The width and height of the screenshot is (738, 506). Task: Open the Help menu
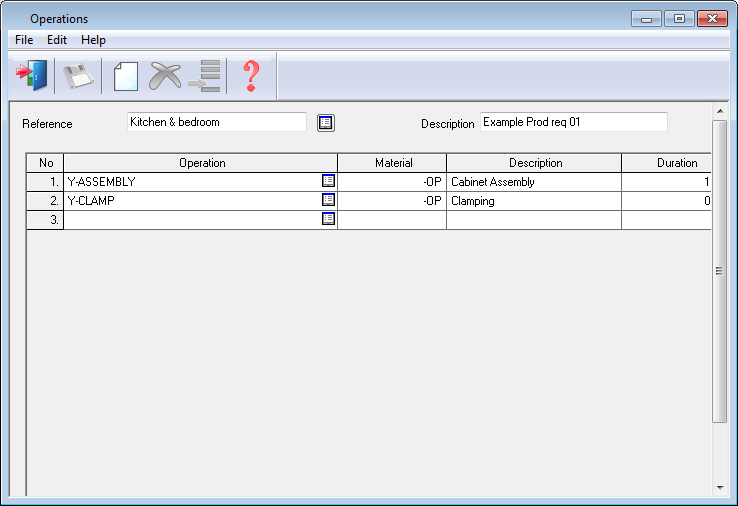(x=93, y=40)
